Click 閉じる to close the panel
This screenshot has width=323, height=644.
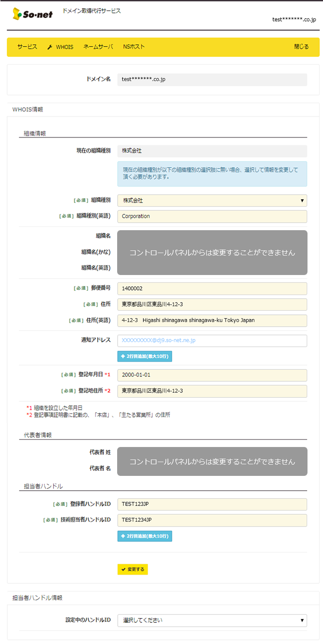point(301,47)
